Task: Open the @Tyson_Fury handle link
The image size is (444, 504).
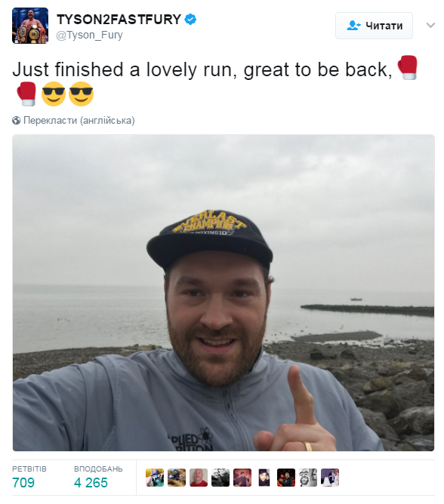Action: tap(89, 35)
